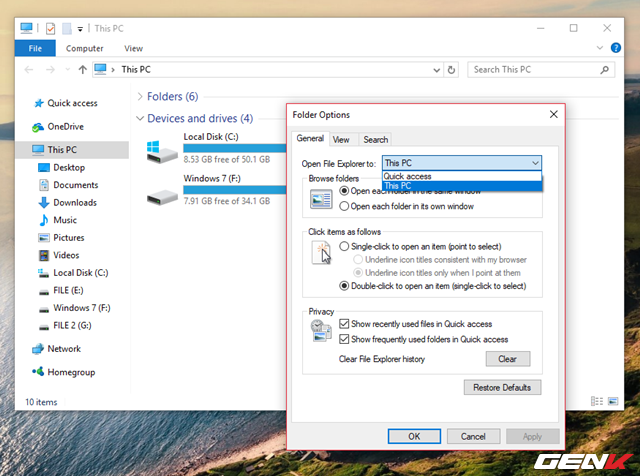640x476 pixels.
Task: Go up one level with up arrow
Action: pyautogui.click(x=82, y=70)
